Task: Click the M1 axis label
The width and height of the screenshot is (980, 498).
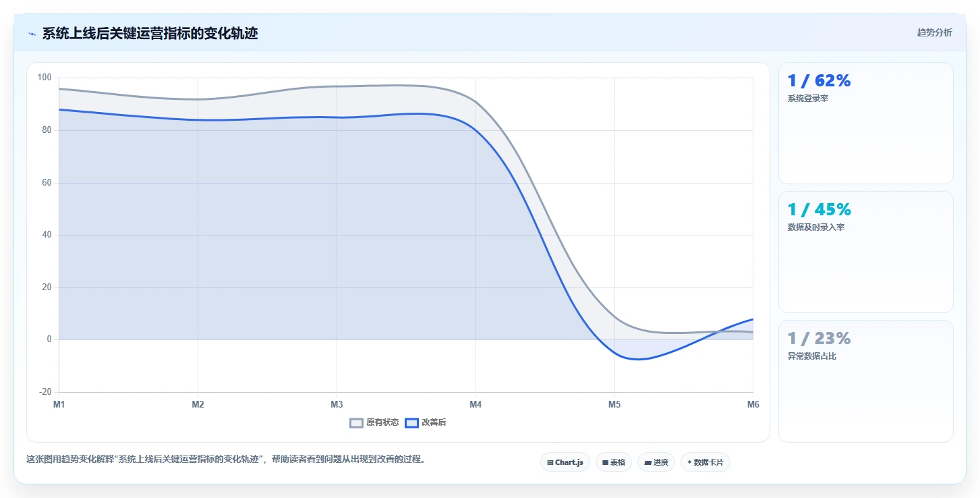Action: click(59, 404)
